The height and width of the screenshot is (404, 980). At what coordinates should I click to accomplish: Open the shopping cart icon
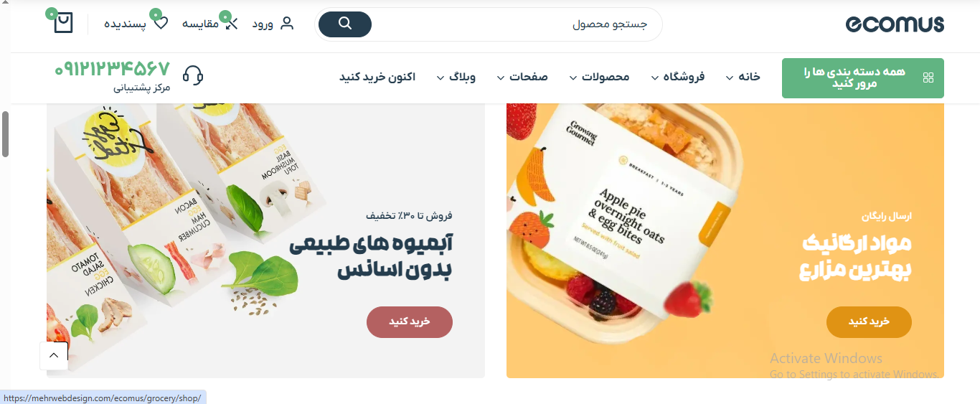[63, 23]
